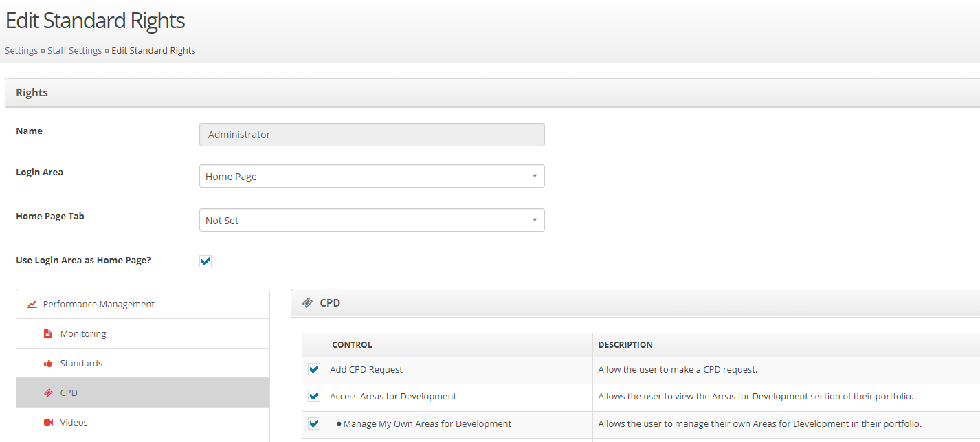Disable Access Areas for Development checkbox
This screenshot has height=442, width=980.
314,396
